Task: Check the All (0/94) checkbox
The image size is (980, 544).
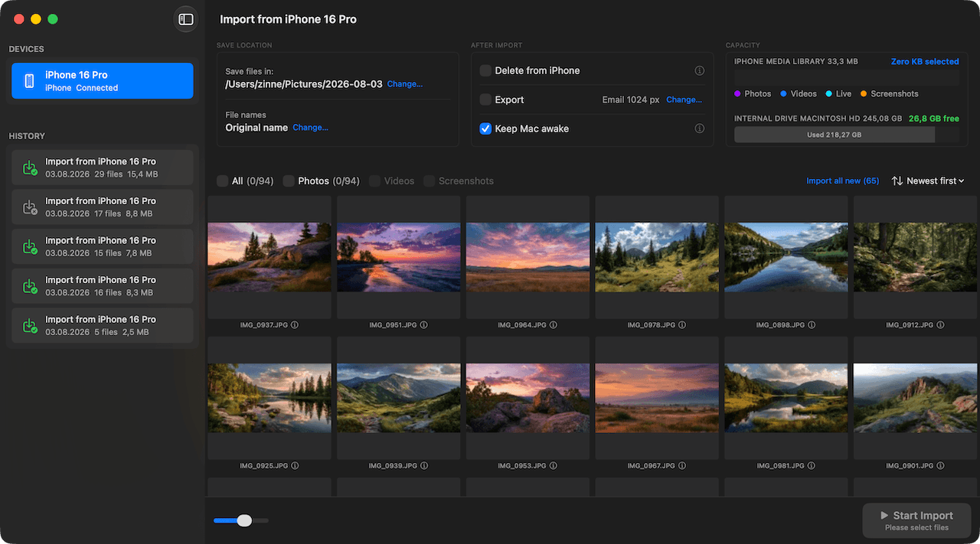Action: click(222, 181)
